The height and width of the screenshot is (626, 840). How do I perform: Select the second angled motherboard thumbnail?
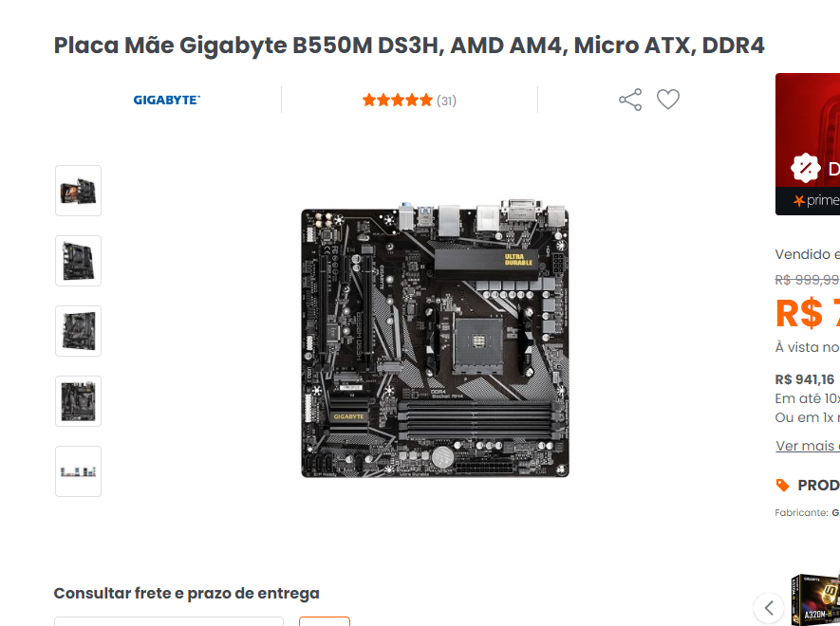78,261
